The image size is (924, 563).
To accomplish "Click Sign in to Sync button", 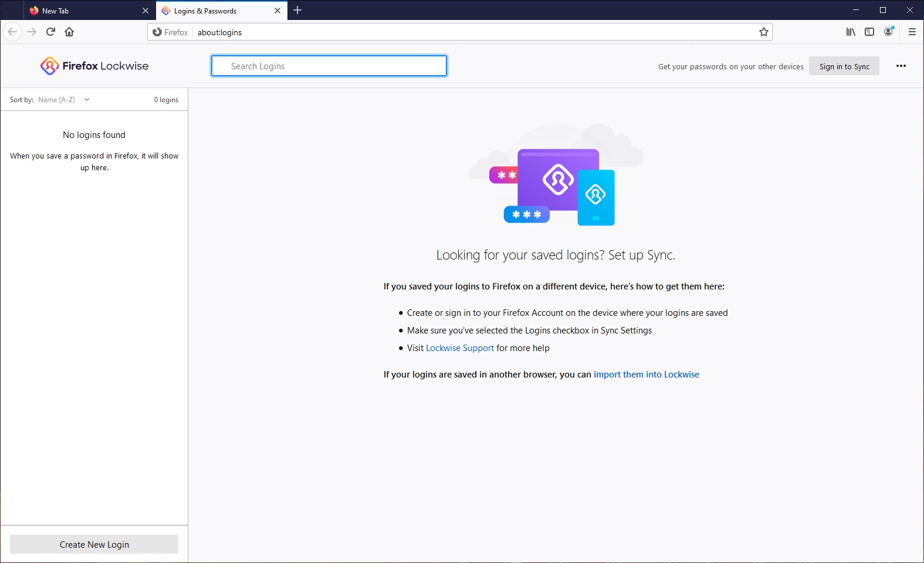I will click(844, 66).
